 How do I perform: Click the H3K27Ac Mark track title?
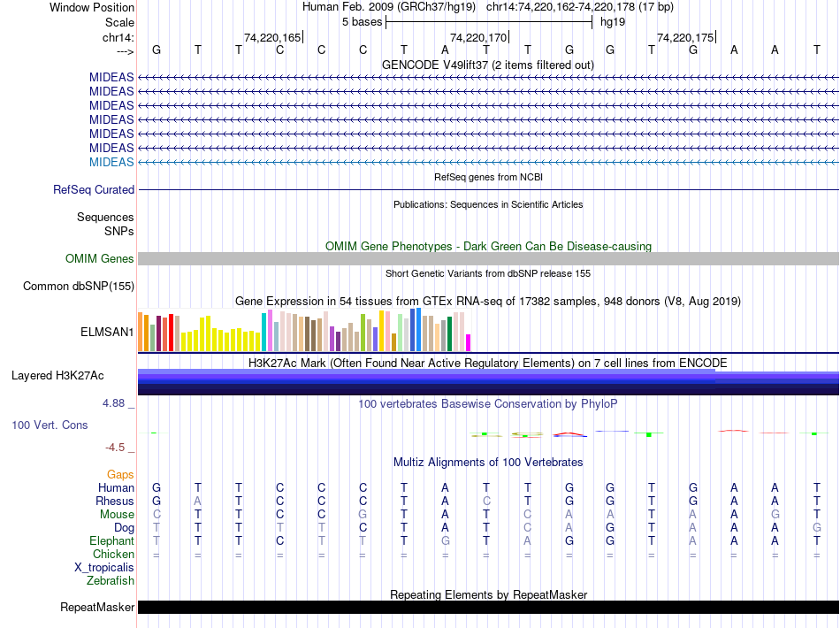tap(488, 364)
